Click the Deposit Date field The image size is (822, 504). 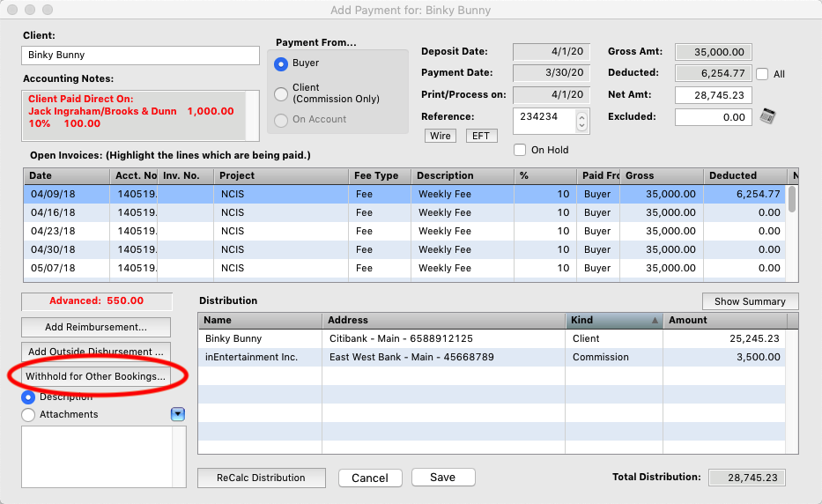tap(552, 51)
